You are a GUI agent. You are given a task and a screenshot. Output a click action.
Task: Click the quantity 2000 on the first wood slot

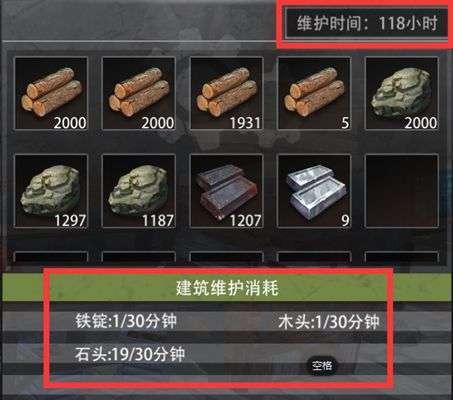[70, 123]
